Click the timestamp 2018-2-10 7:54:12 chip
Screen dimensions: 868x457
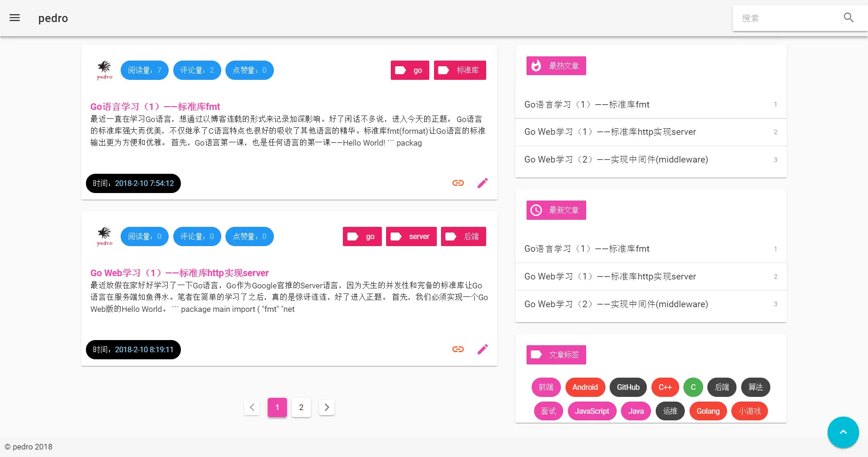click(x=133, y=183)
